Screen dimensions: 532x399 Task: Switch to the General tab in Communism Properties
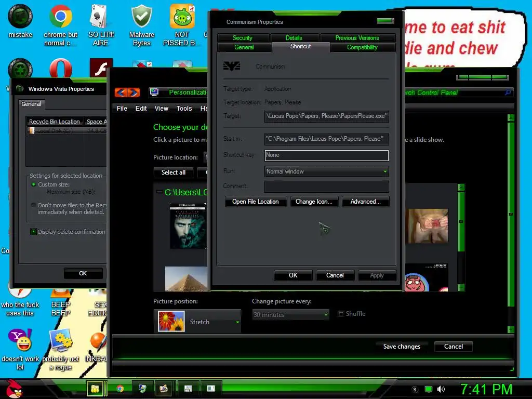(x=244, y=47)
